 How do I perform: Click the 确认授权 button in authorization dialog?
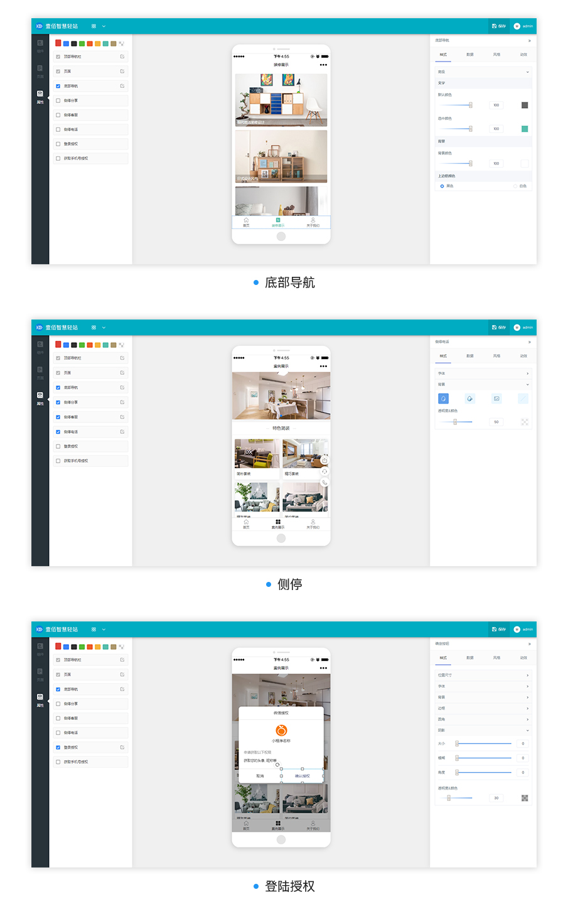[303, 776]
